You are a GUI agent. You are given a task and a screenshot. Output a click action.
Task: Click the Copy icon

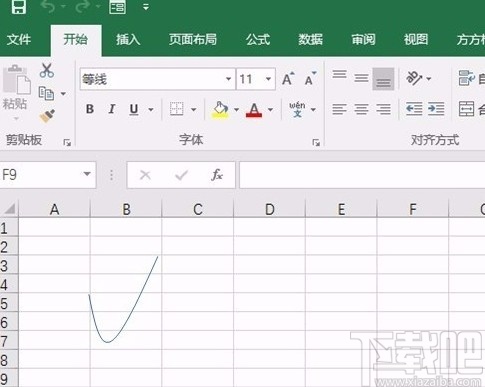(x=46, y=93)
